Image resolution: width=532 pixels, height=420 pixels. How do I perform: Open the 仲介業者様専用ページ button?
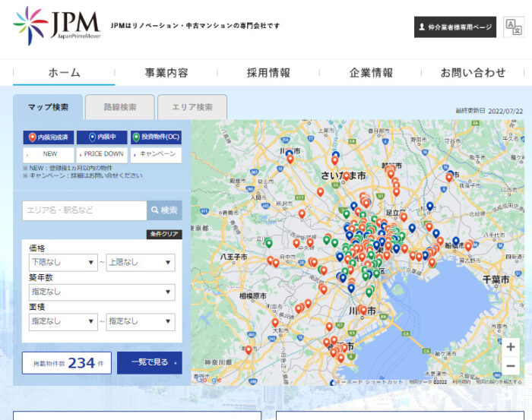(x=455, y=27)
